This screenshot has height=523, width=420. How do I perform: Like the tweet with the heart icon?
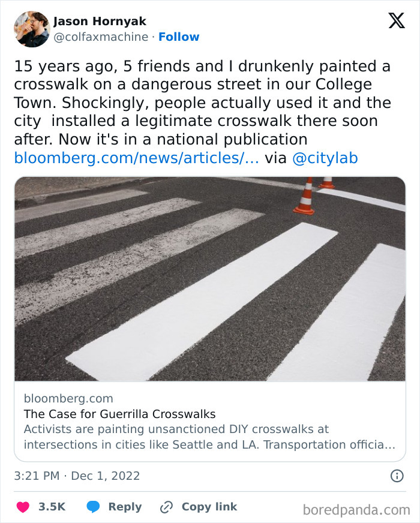click(x=22, y=506)
